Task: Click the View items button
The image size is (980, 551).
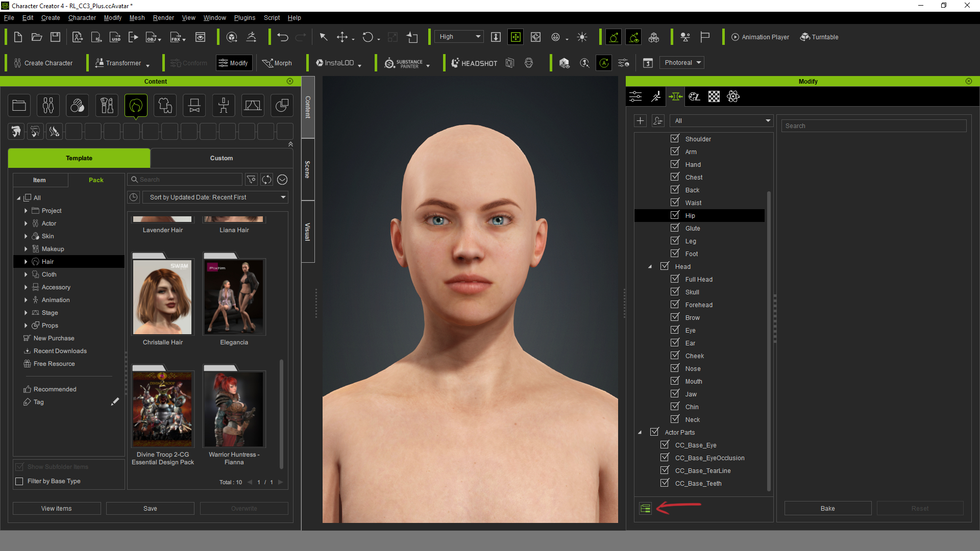Action: [x=57, y=509]
